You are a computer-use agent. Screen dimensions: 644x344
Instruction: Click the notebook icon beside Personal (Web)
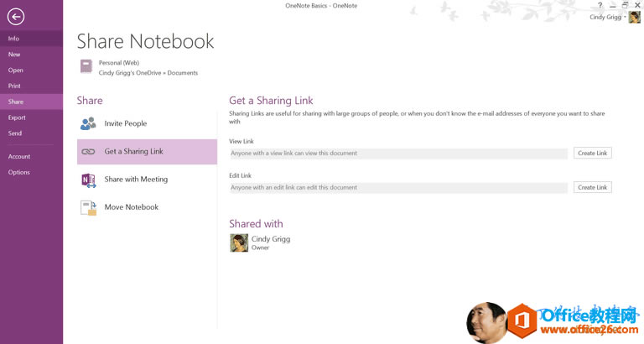coord(86,66)
